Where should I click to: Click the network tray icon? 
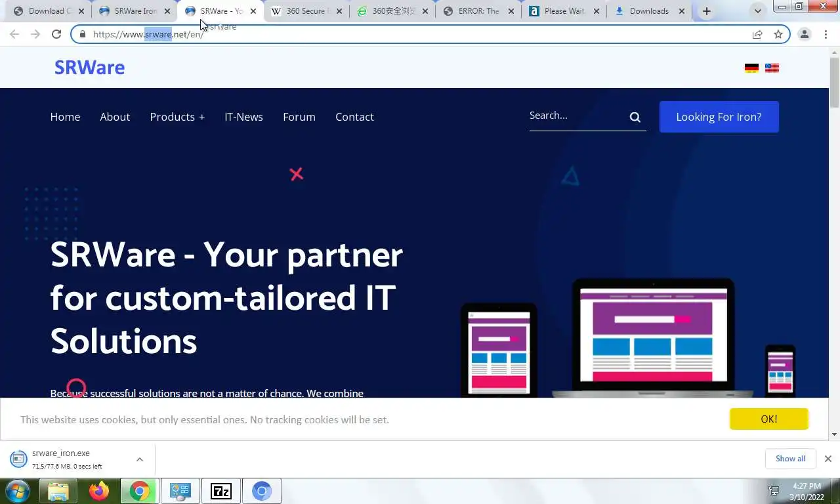point(774,491)
